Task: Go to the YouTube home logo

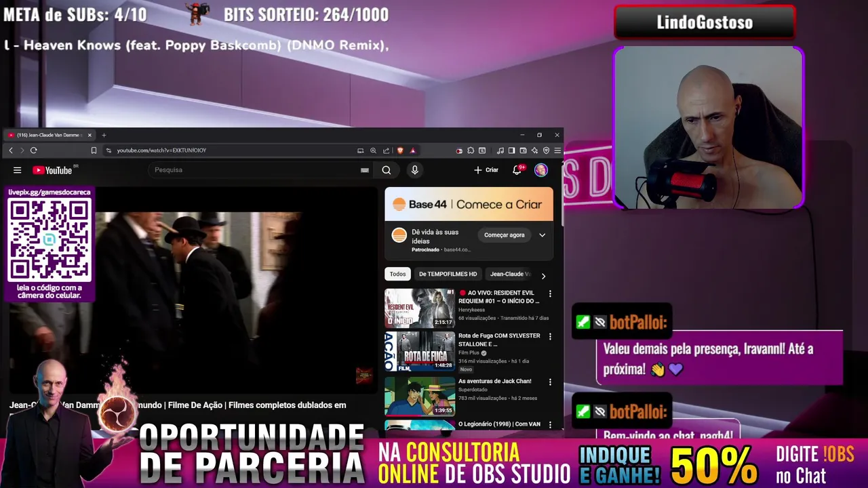Action: (52, 170)
